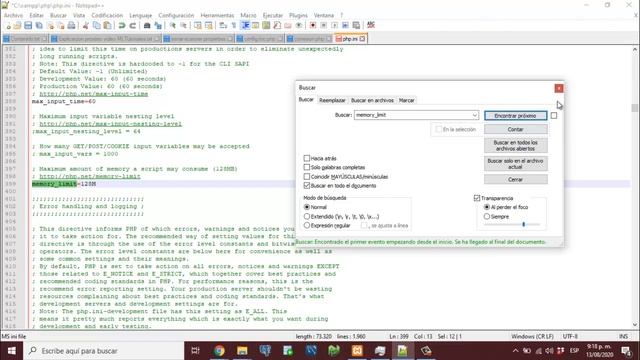Select Al perder el foco option
The height and width of the screenshot is (360, 640).
[487, 207]
